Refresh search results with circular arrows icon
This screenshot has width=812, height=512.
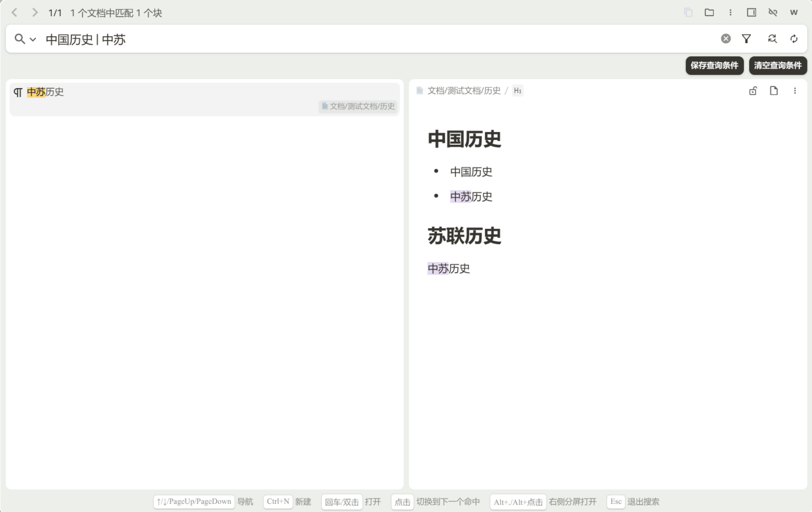[794, 39]
